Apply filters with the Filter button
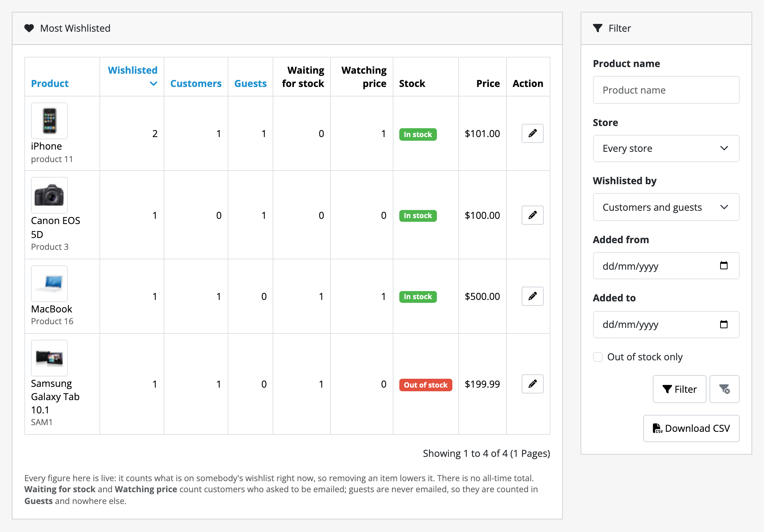The width and height of the screenshot is (764, 532). click(x=679, y=389)
